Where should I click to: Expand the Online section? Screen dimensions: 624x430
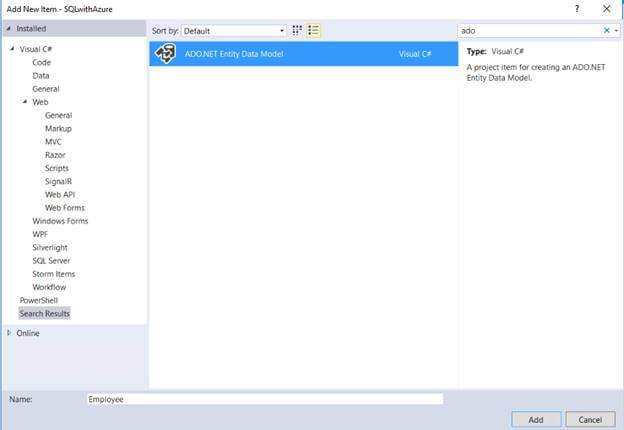9,333
